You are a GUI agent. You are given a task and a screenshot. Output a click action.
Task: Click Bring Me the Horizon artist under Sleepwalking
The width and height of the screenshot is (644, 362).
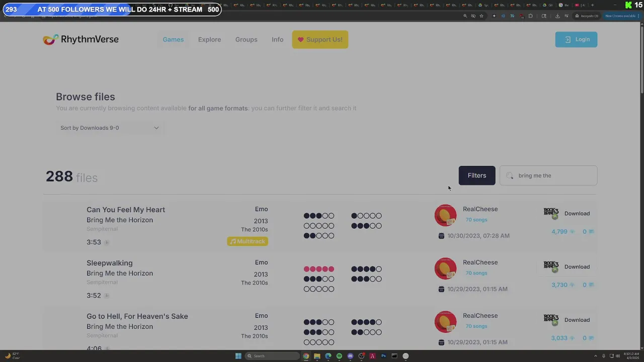pyautogui.click(x=120, y=274)
